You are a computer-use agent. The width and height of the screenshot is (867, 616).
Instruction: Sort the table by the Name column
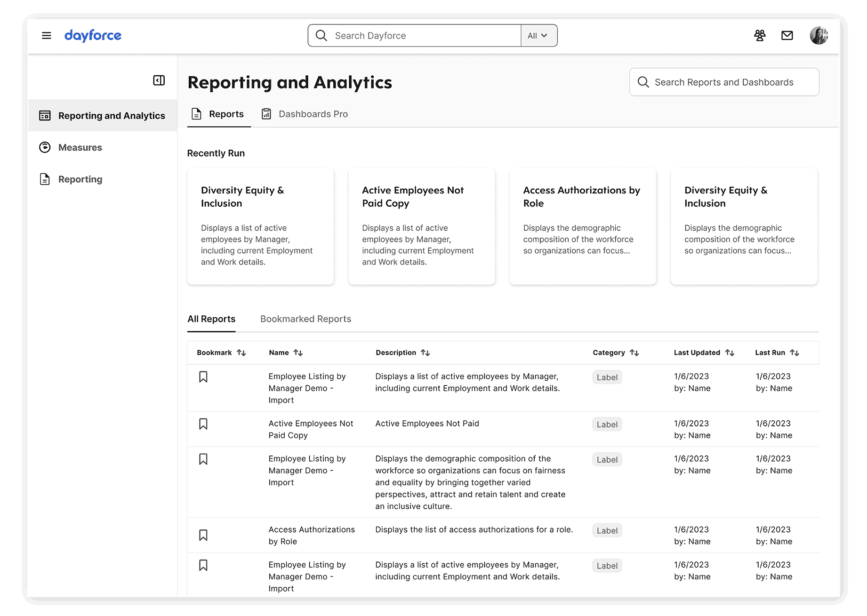298,352
